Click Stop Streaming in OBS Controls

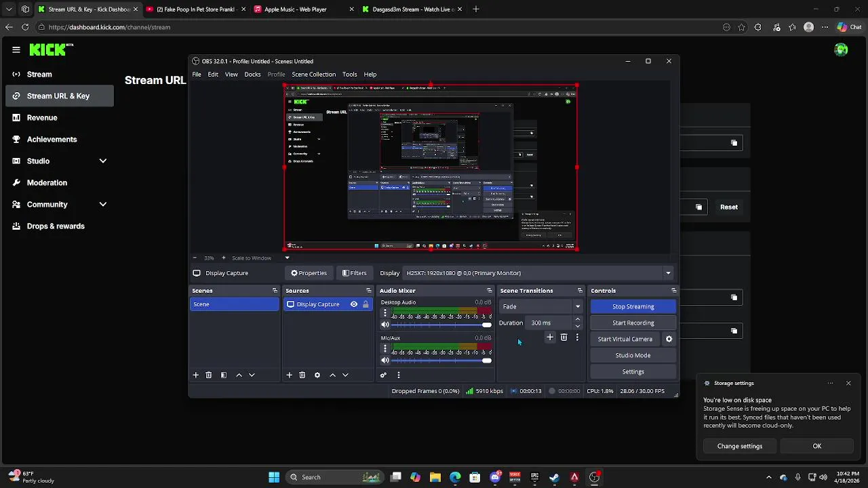point(633,306)
